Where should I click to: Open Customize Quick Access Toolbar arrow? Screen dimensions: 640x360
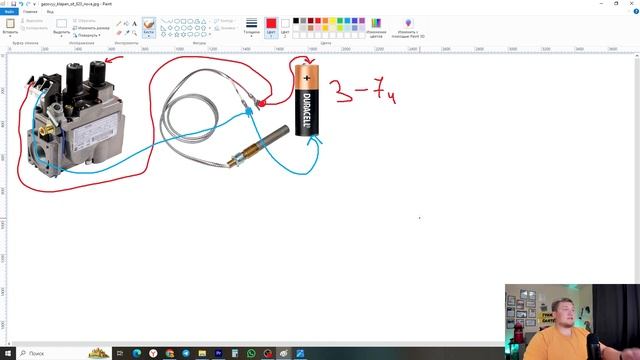[34, 4]
